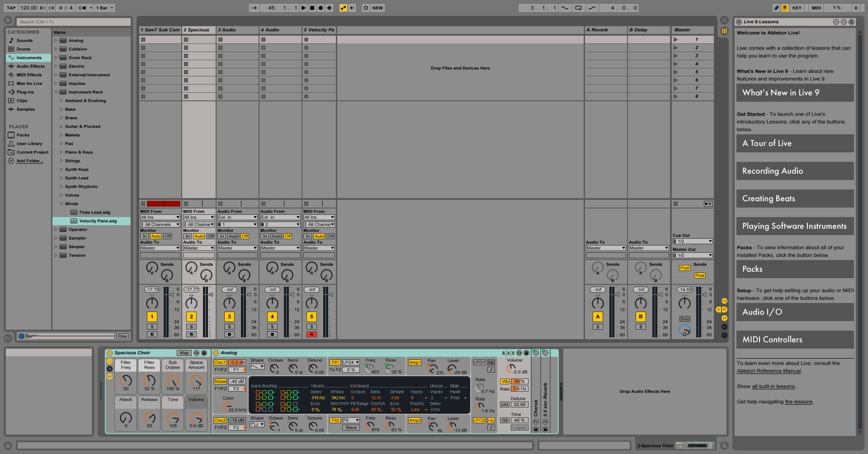868x454 pixels.
Task: Open the A Tour of Live lesson
Action: click(x=794, y=143)
